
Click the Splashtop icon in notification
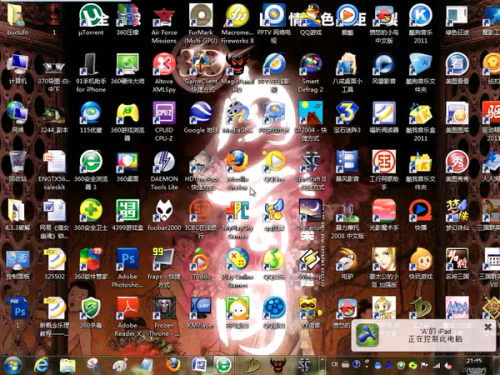pos(367,335)
